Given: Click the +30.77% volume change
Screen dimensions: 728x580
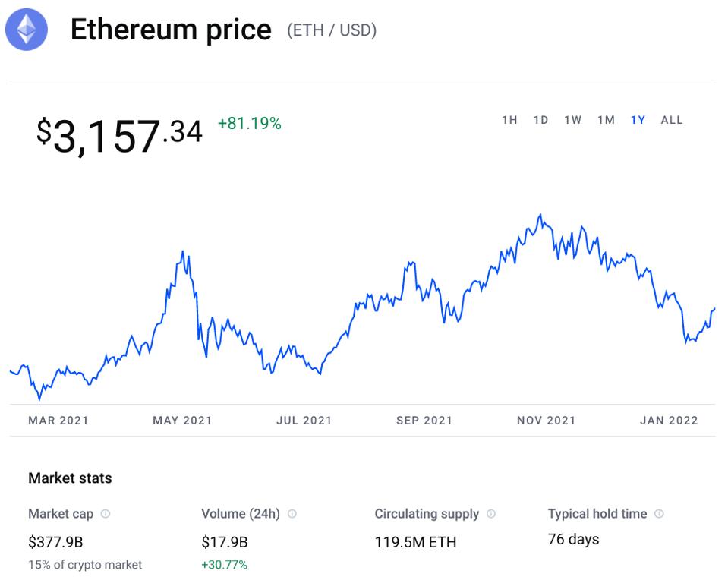Looking at the screenshot, I should [x=224, y=565].
